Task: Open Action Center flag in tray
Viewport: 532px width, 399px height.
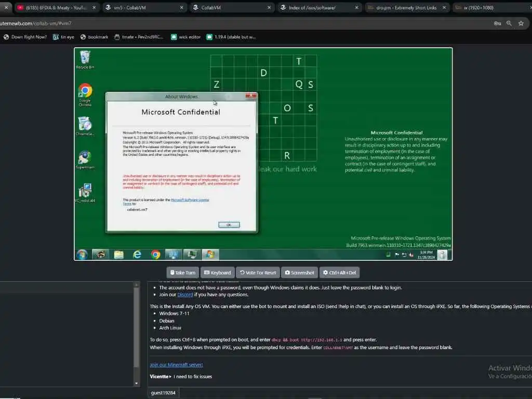Action: click(396, 255)
